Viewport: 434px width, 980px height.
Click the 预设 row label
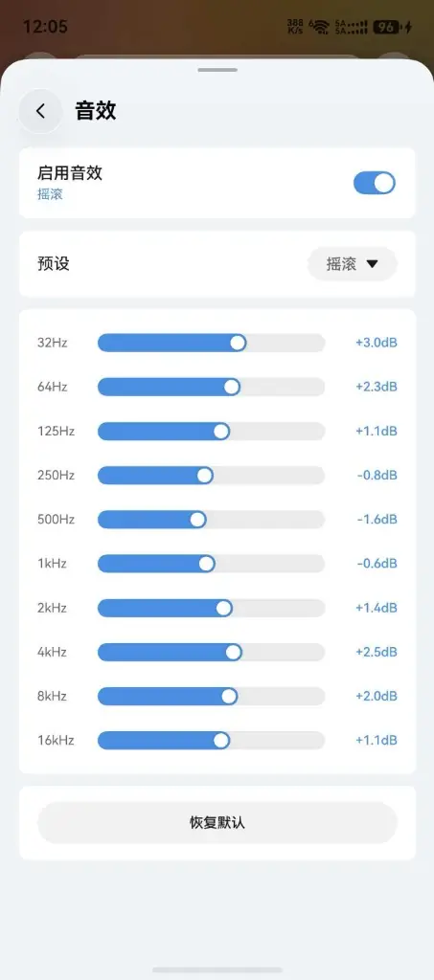[54, 264]
